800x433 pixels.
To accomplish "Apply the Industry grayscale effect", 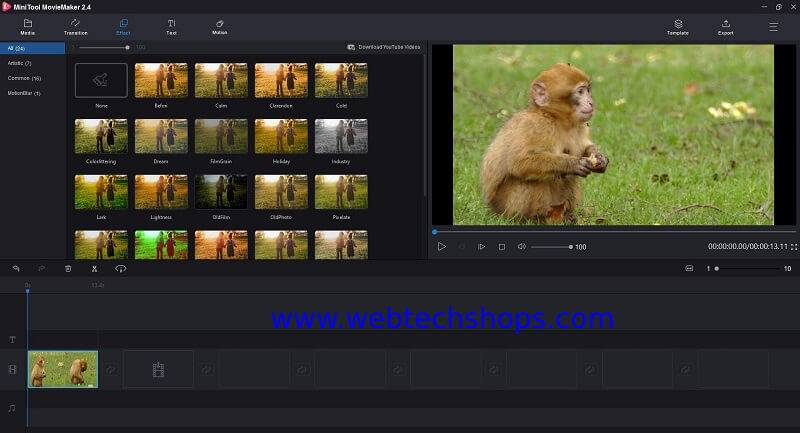I will tap(341, 136).
